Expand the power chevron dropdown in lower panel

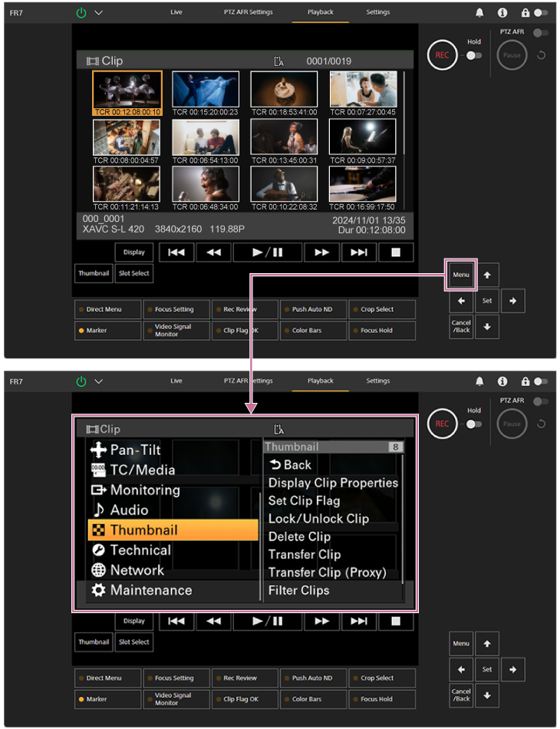tap(98, 381)
